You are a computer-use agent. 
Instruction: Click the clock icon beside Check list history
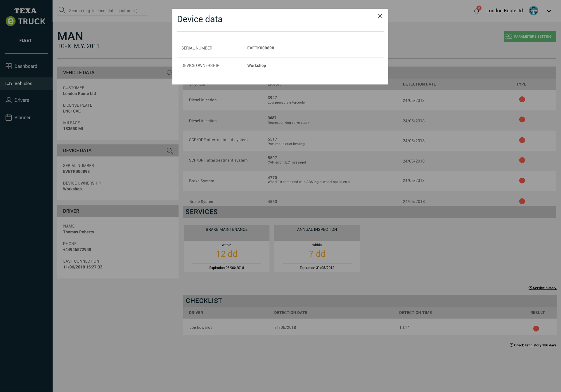pos(511,345)
